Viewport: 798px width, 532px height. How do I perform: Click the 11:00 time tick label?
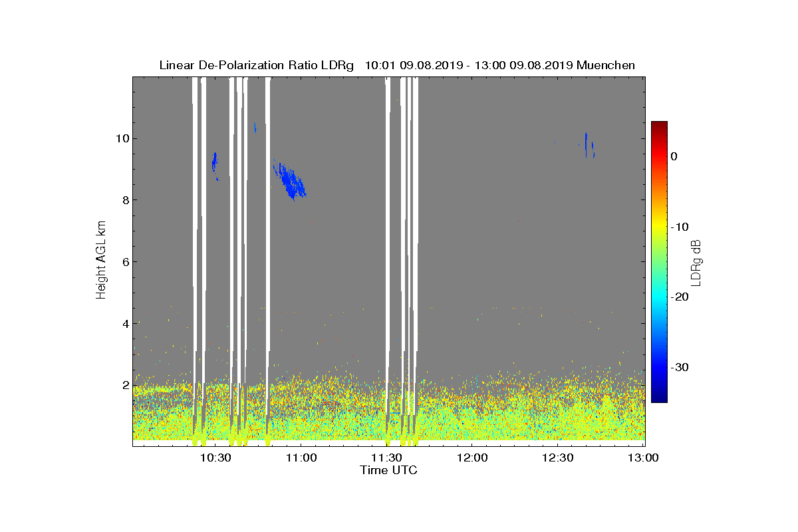click(301, 458)
